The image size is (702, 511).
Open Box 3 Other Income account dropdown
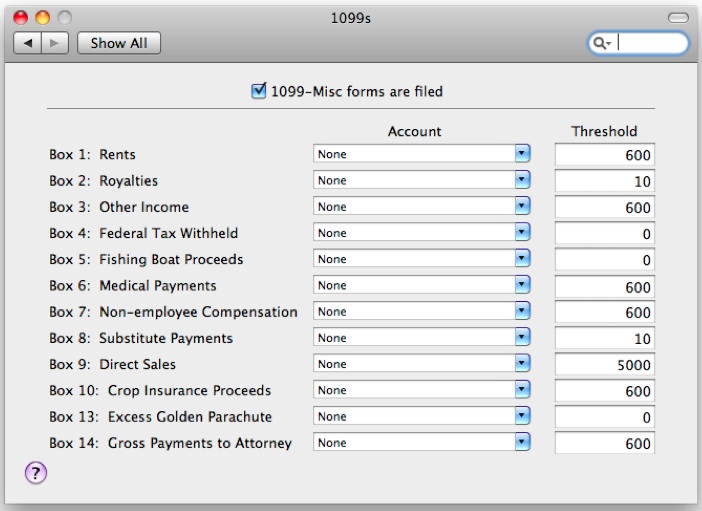point(422,206)
